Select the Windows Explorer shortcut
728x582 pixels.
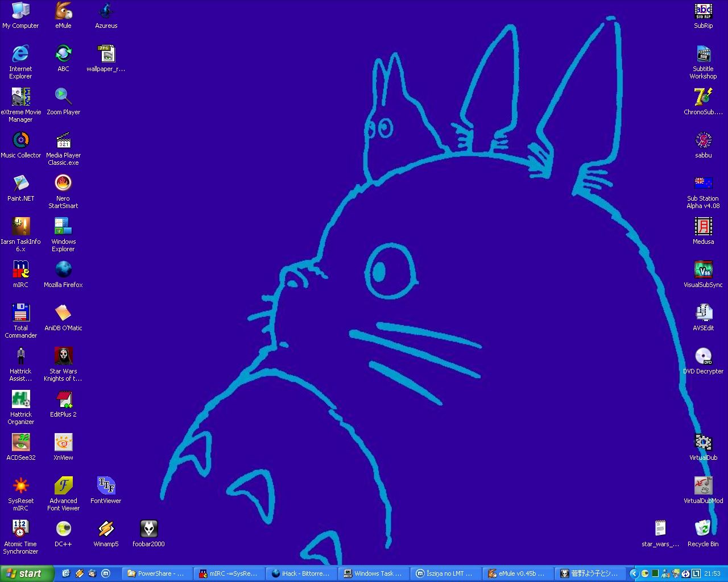[63, 235]
